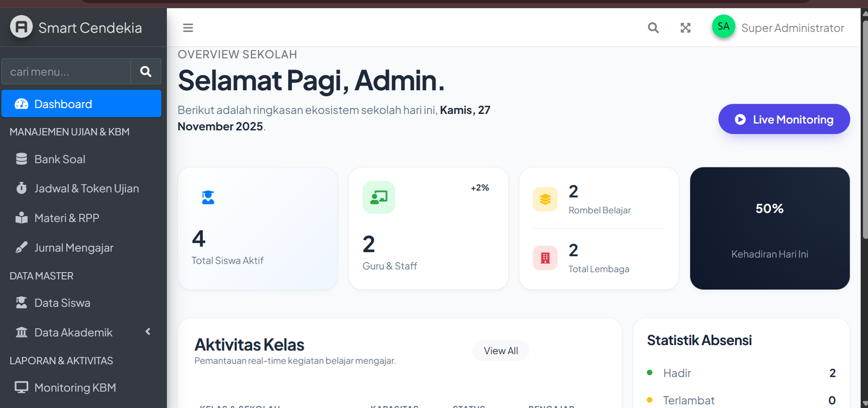
Task: Open the Dashboard menu item
Action: tap(81, 104)
